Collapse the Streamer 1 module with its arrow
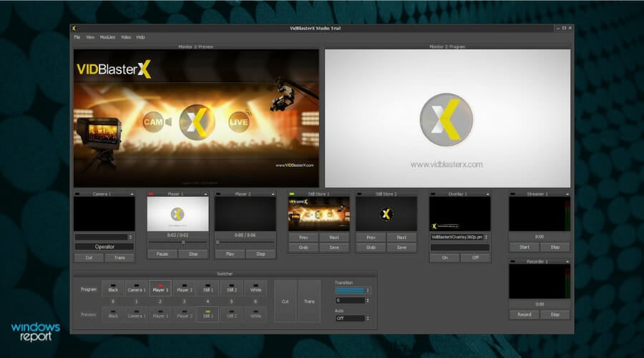644x358 pixels. pos(567,194)
